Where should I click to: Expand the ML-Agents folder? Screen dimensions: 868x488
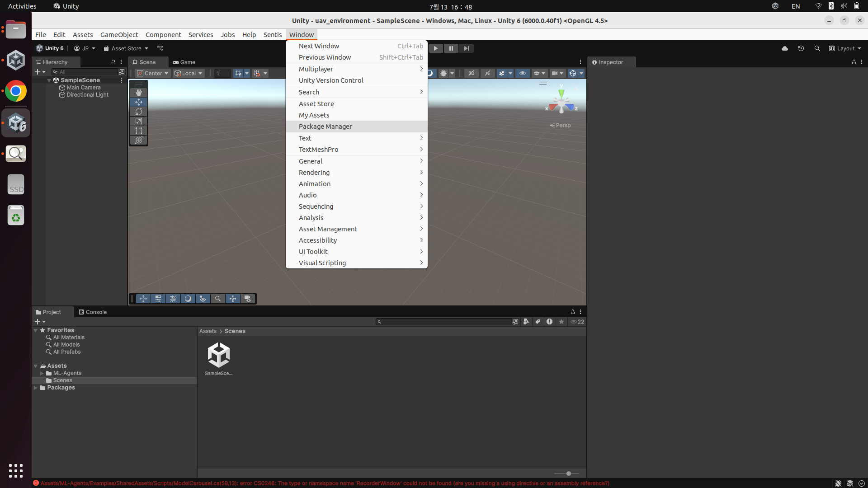click(42, 373)
